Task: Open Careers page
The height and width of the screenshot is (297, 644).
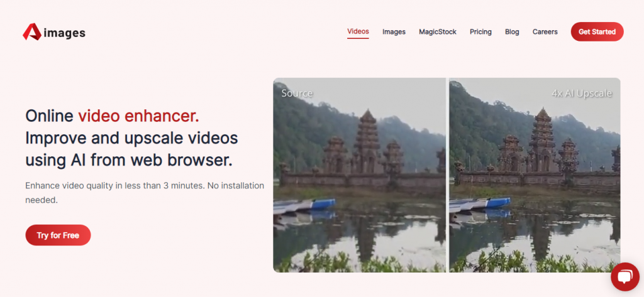Action: pyautogui.click(x=545, y=31)
